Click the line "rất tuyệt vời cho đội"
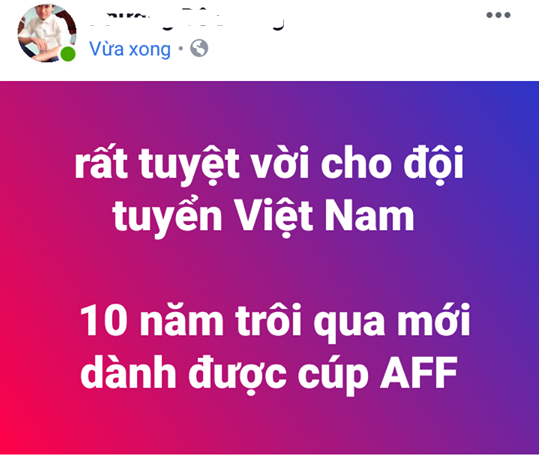The width and height of the screenshot is (539, 455). (269, 164)
